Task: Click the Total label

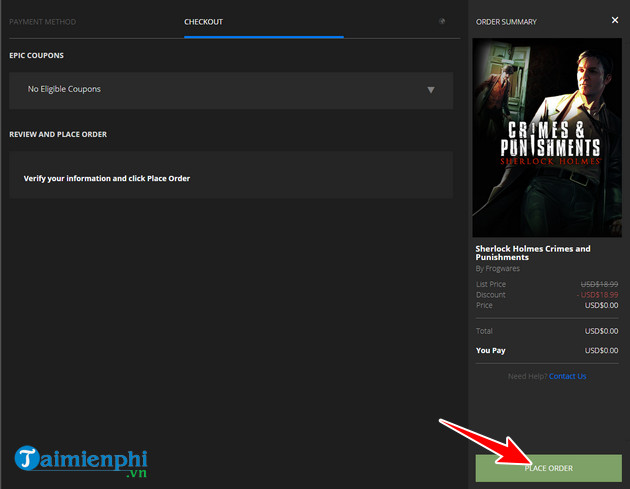Action: tap(484, 331)
